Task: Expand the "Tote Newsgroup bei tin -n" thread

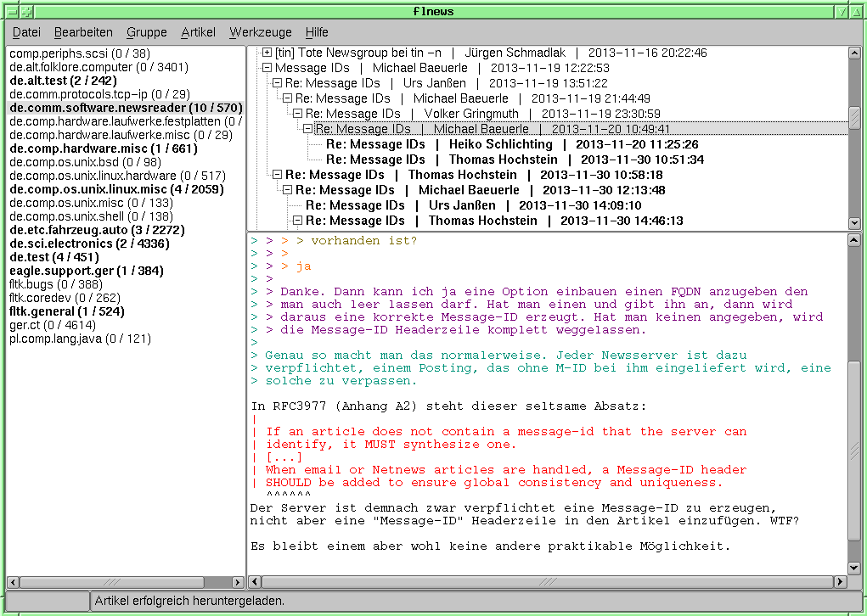Action: 267,53
